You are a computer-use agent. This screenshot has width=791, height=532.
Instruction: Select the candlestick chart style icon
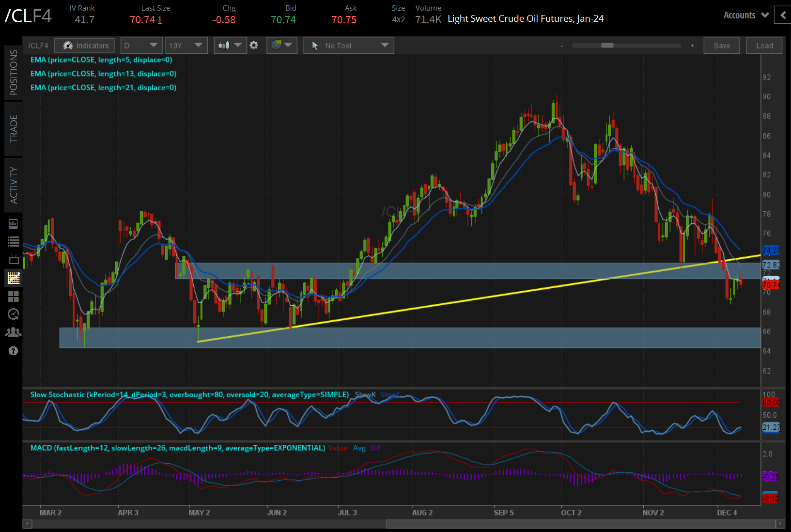click(x=223, y=45)
